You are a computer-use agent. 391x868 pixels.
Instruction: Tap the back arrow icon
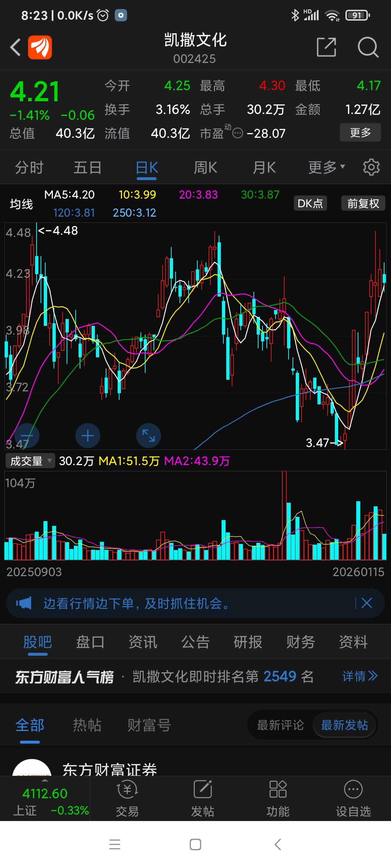15,47
